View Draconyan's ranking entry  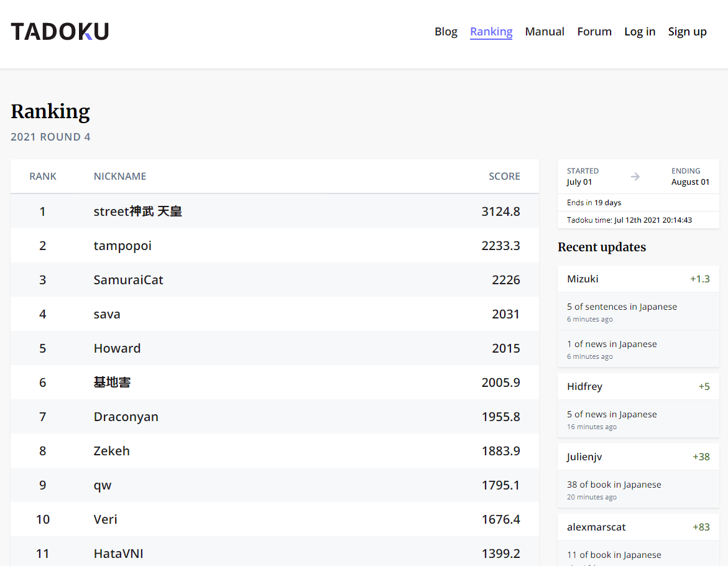pos(126,417)
